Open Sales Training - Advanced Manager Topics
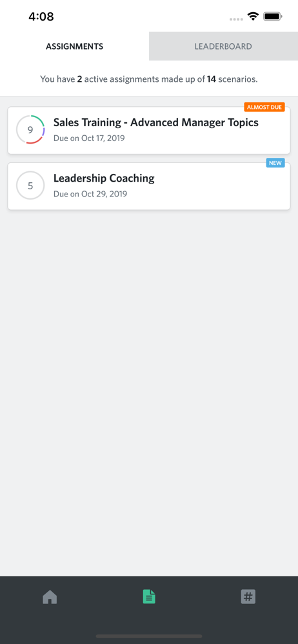 click(156, 122)
